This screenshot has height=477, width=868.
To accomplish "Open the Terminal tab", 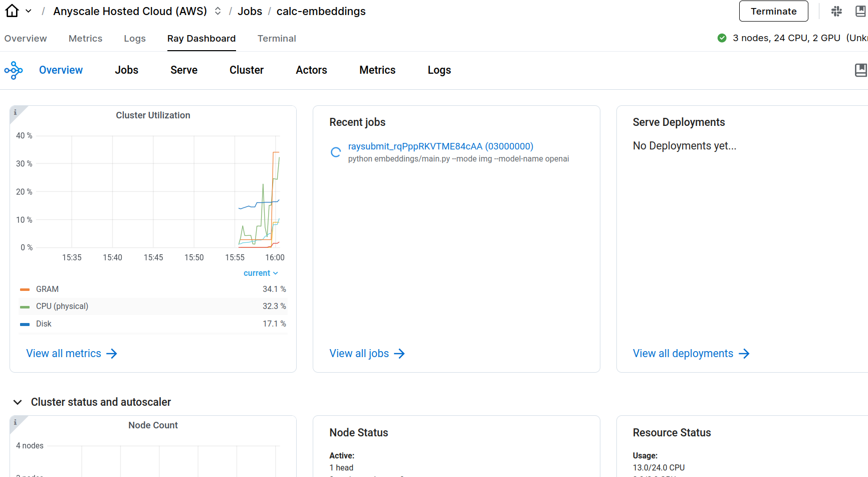I will tap(277, 39).
